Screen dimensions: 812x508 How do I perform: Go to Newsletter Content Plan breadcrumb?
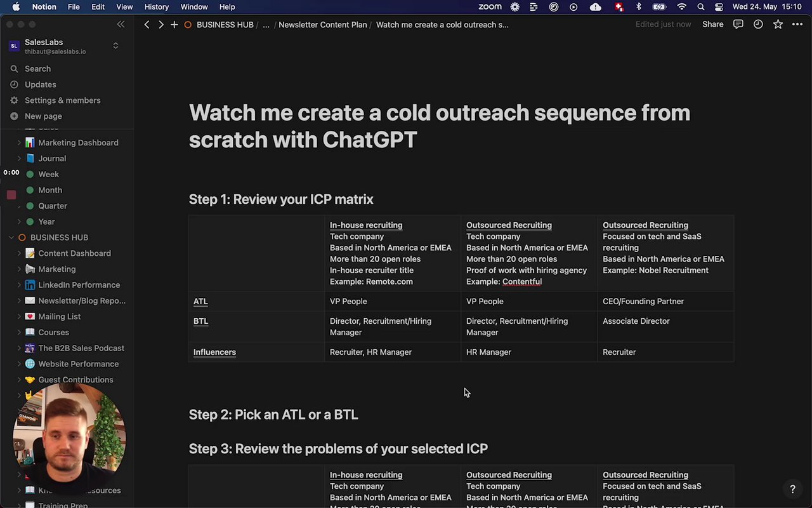(x=322, y=25)
